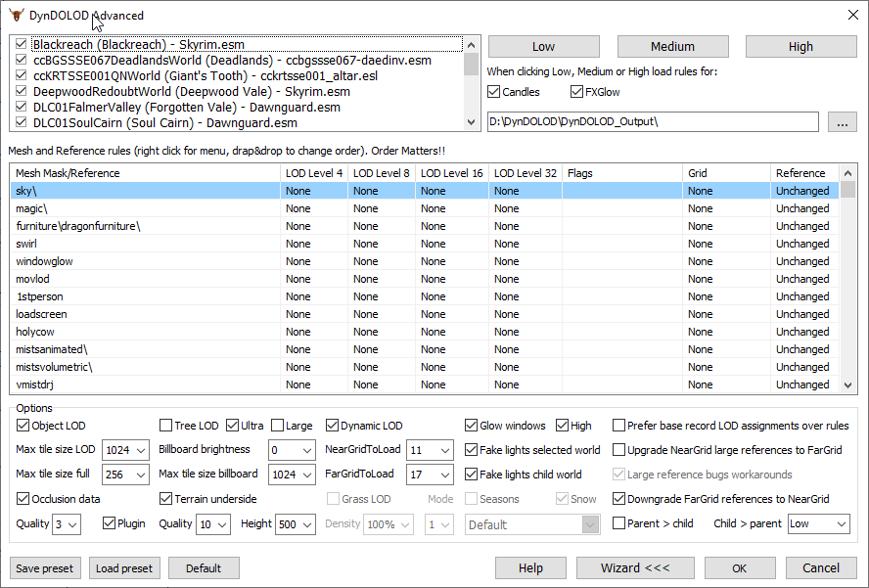Click the Mesh Mask/Reference column header

(x=144, y=173)
